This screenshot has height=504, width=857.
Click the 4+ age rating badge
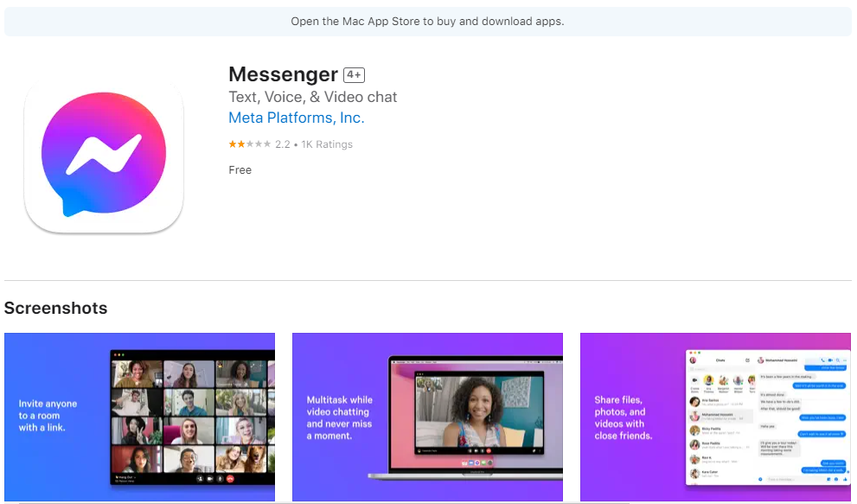(x=355, y=75)
